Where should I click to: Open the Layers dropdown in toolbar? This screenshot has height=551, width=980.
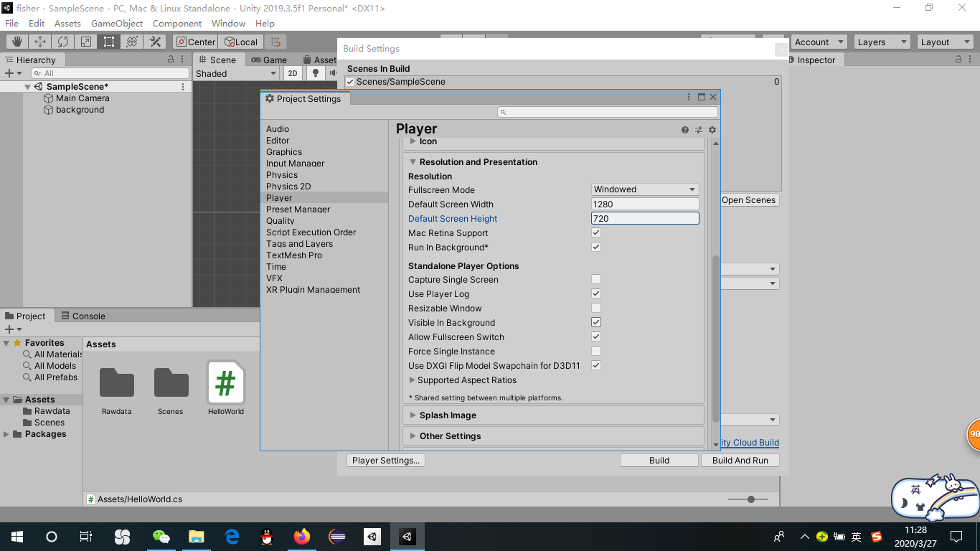click(882, 42)
